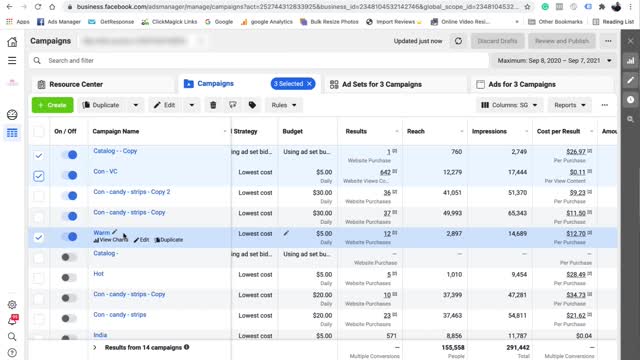Open the charts icon in right panel
Image resolution: width=640 pixels, height=360 pixels.
631,60
